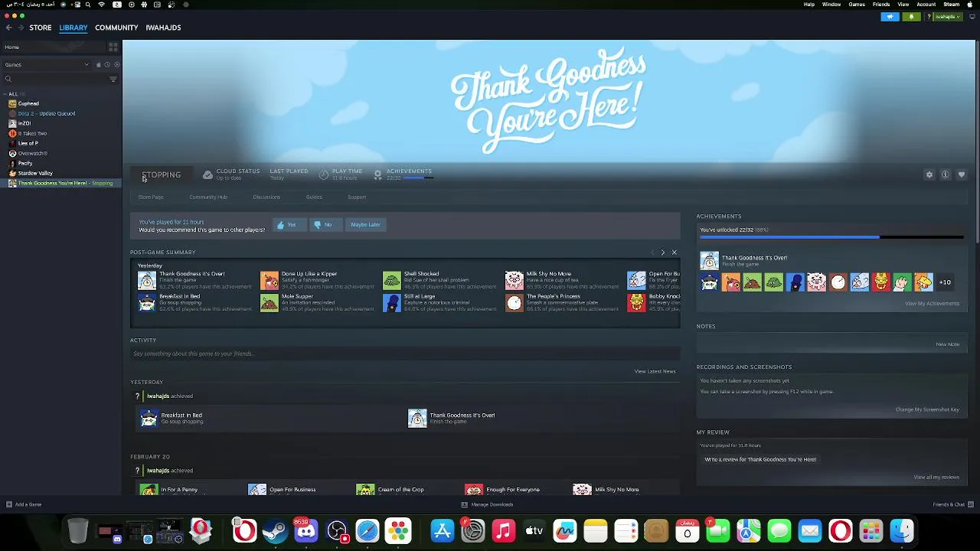Image resolution: width=980 pixels, height=551 pixels.
Task: Open the Community Hub link
Action: [208, 197]
